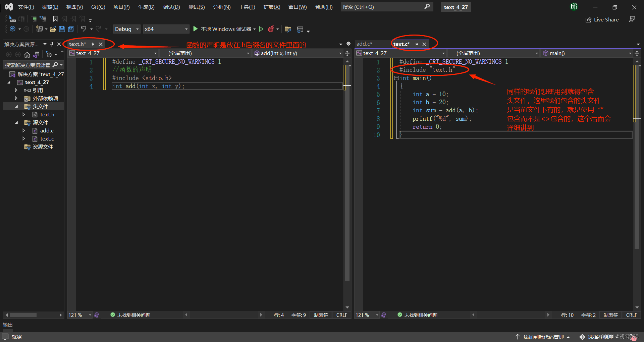The width and height of the screenshot is (644, 342).
Task: Toggle auto-hide pin of Solution Explorer panel
Action: (x=52, y=44)
